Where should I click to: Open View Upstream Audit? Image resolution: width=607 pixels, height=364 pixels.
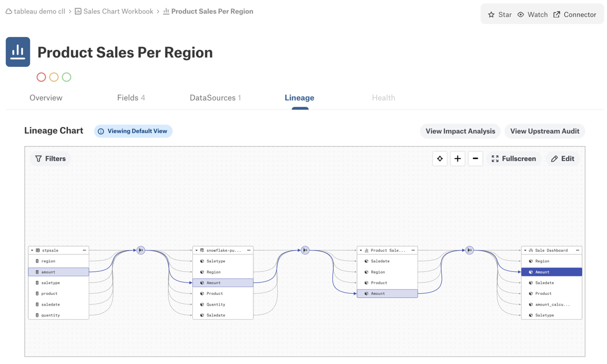tap(545, 131)
